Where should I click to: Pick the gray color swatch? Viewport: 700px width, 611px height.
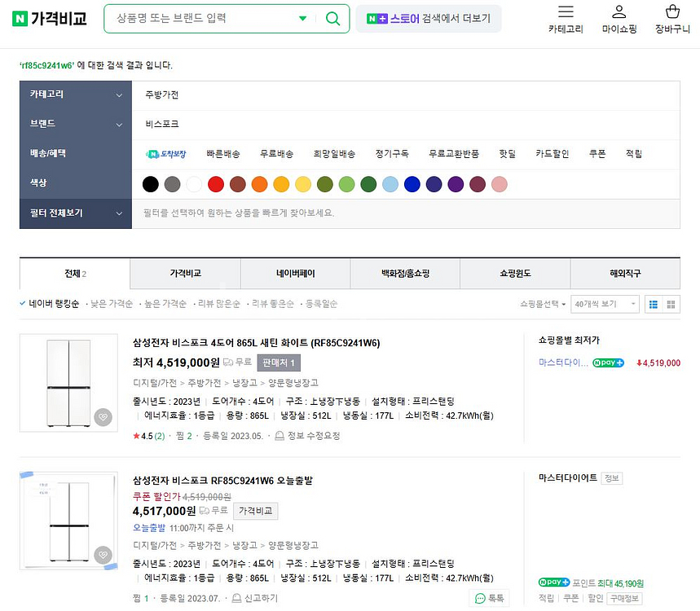tap(172, 184)
